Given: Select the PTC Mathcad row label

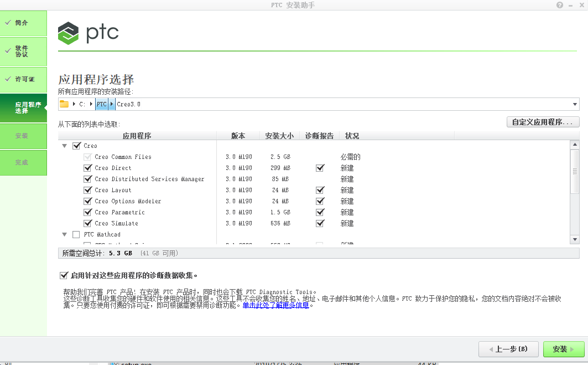Looking at the screenshot, I should tap(102, 234).
